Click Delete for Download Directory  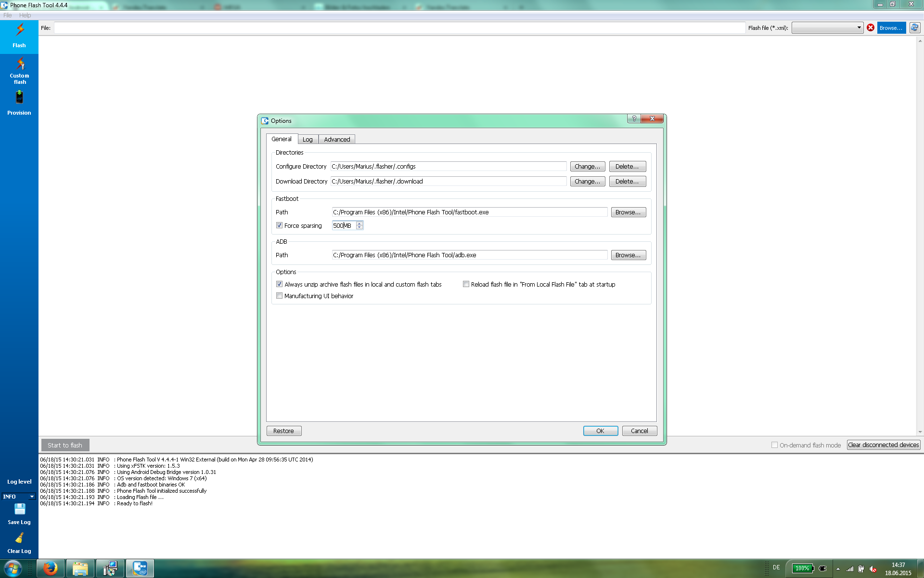(628, 182)
